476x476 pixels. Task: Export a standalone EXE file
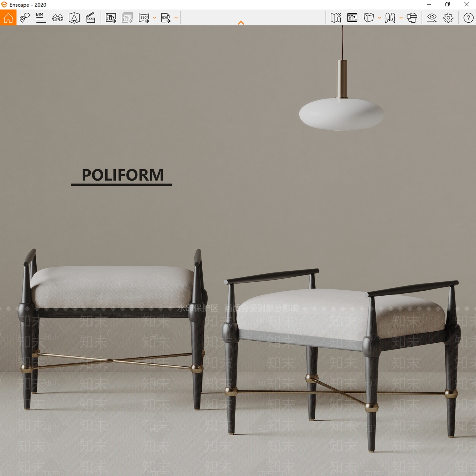click(166, 18)
